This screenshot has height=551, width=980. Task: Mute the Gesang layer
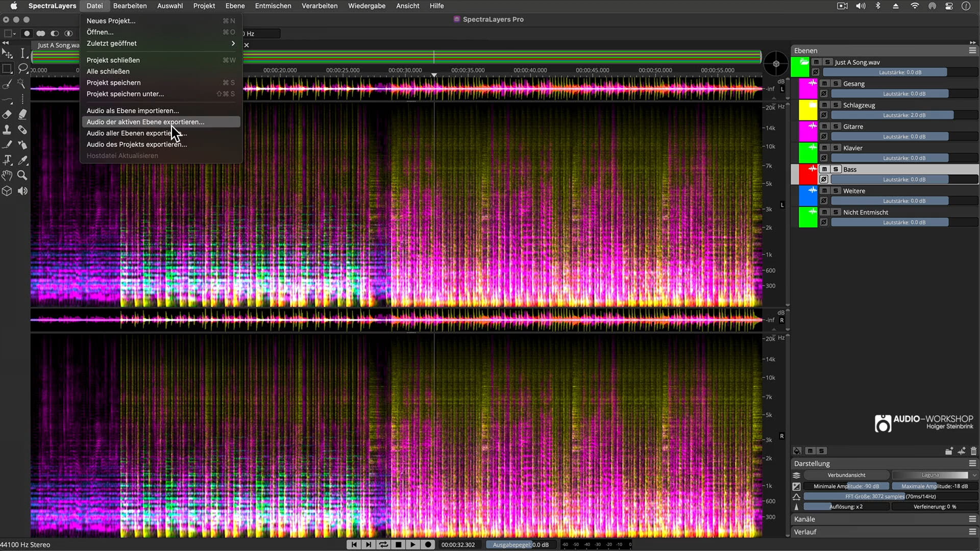[x=824, y=84]
